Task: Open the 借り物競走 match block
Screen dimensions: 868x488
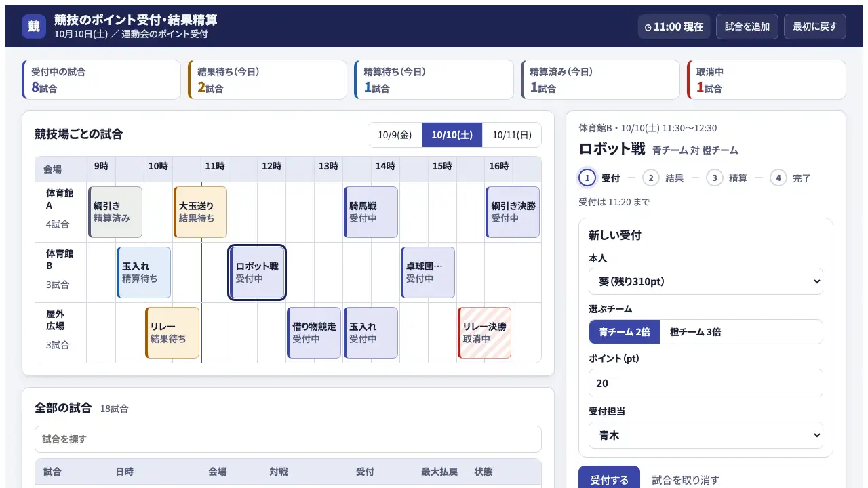Action: point(314,333)
